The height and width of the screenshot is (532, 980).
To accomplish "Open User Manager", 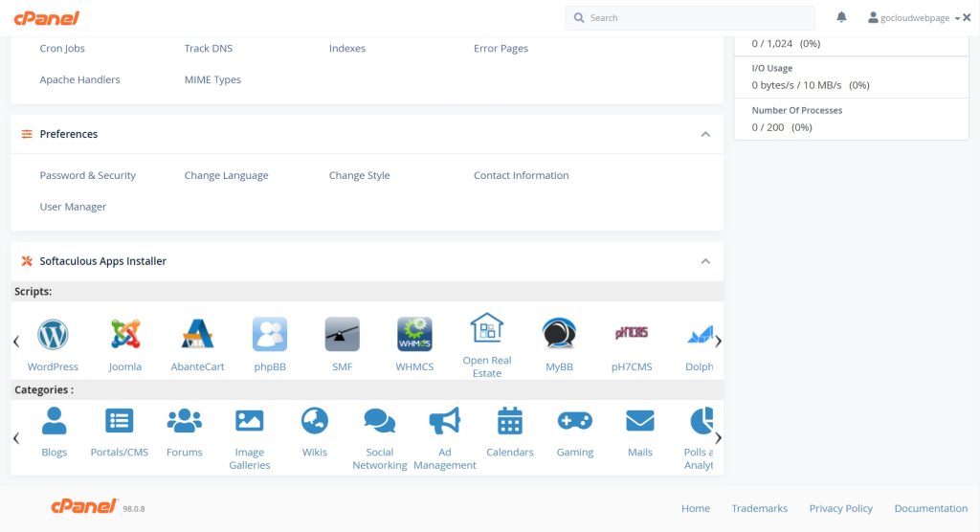I will pos(73,207).
